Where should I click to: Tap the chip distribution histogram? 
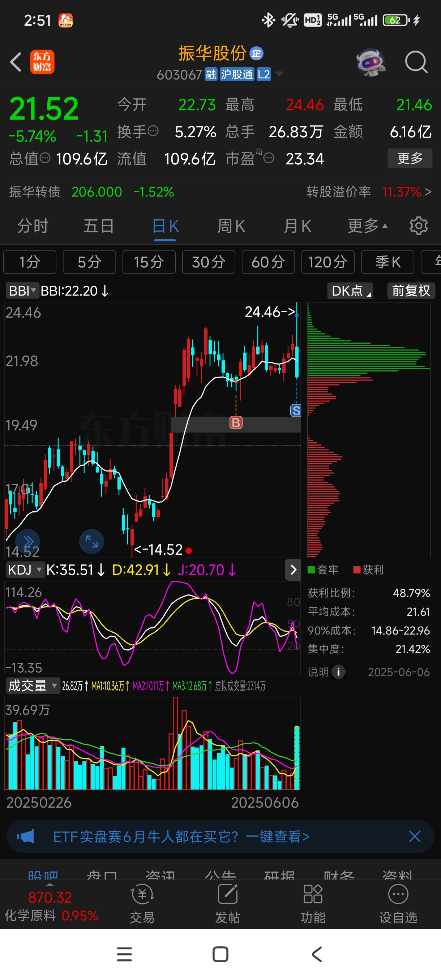[x=368, y=430]
